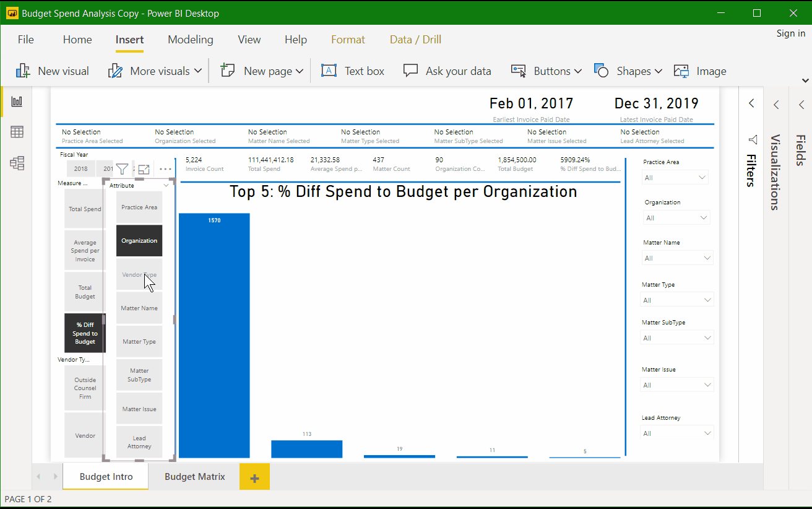Click the Sign in link
812x509 pixels.
pos(791,33)
